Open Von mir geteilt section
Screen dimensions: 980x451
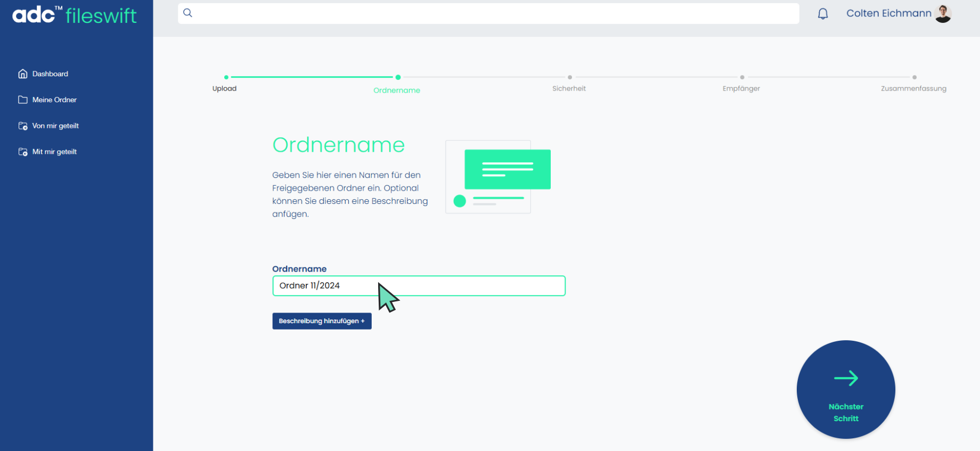pyautogui.click(x=55, y=126)
